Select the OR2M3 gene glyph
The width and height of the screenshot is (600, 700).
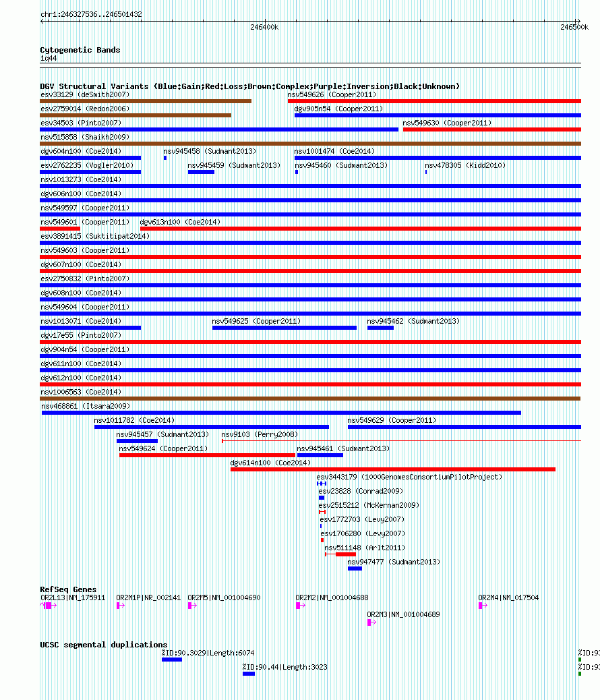[x=372, y=622]
